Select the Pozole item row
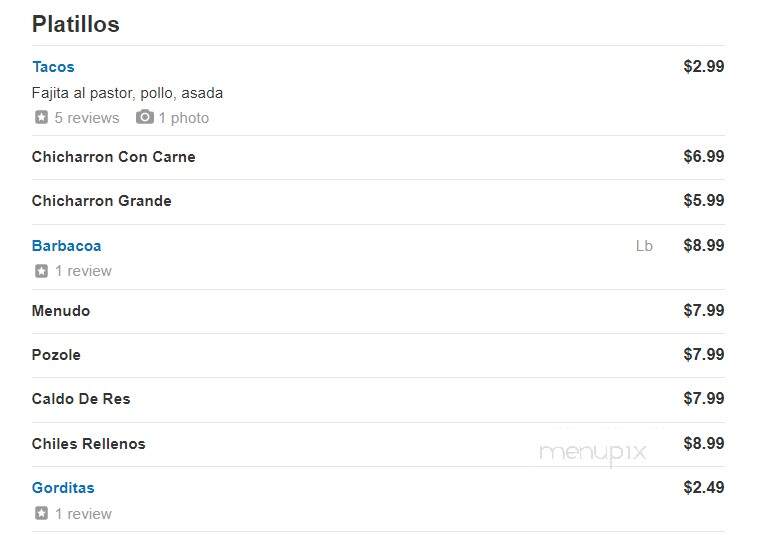The image size is (772, 535). pos(378,355)
